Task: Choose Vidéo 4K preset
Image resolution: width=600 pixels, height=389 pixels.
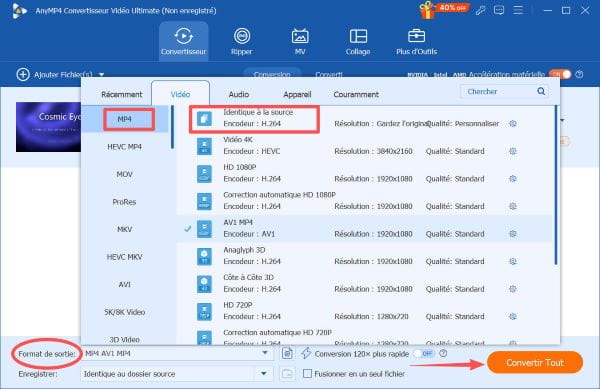Action: (365, 146)
